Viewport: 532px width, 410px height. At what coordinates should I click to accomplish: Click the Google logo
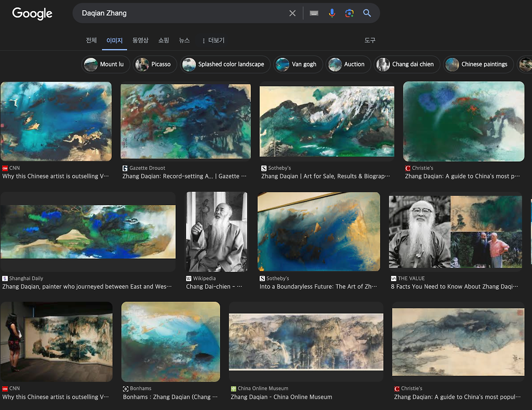[x=32, y=13]
